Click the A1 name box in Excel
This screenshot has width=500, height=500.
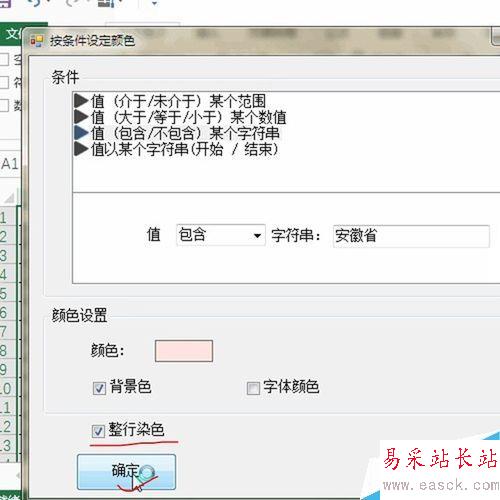[9, 164]
